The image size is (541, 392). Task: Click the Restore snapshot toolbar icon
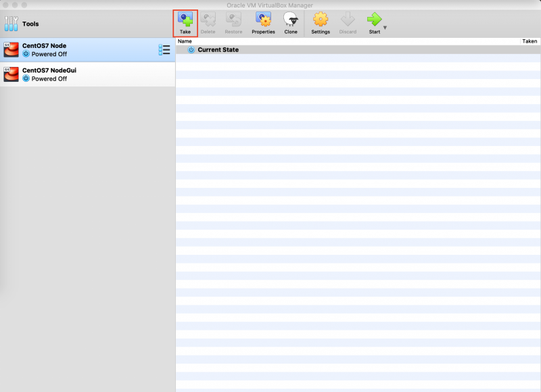pyautogui.click(x=233, y=20)
